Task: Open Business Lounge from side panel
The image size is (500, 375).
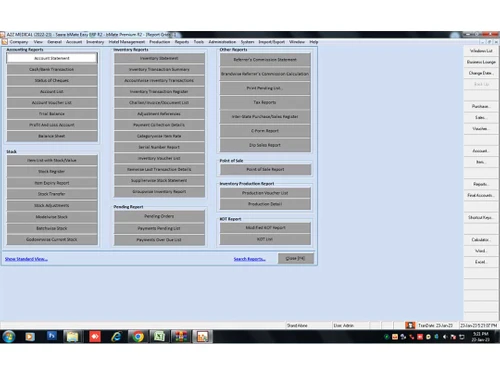Action: click(481, 62)
